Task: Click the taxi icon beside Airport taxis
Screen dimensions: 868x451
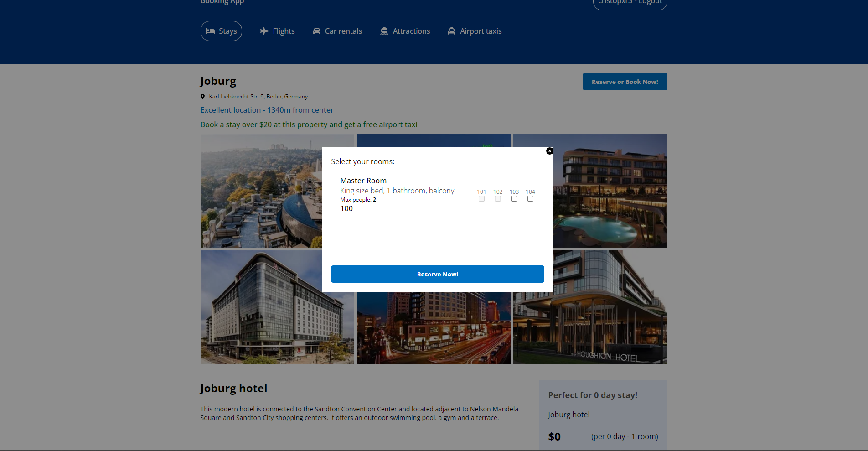Action: pyautogui.click(x=452, y=31)
